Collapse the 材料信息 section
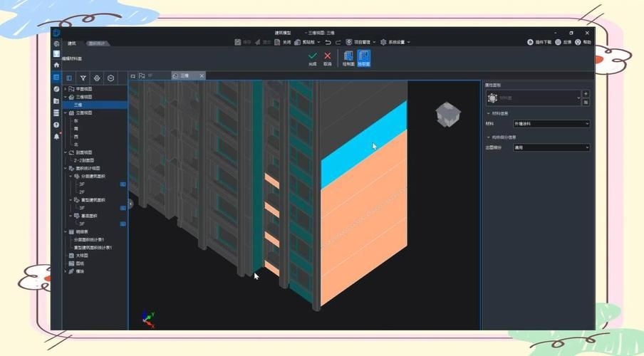Screen dimensions: 644x356 click(489, 113)
